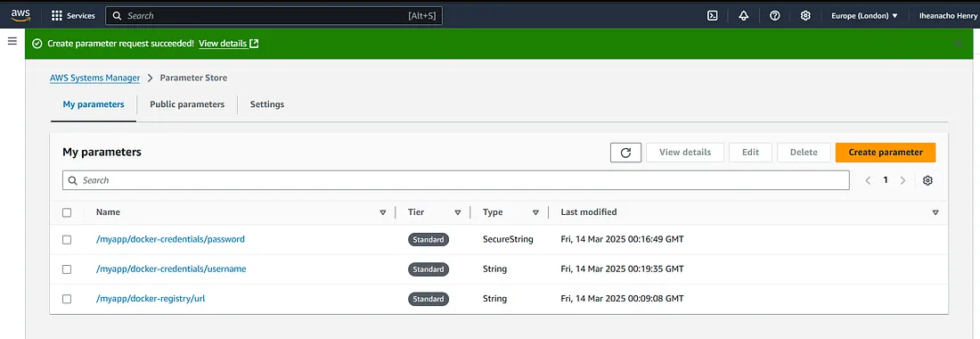Click timestamp Fri, 14 Mar 2025 00:09:08 GMT
Screen dimensions: 980x339
pyautogui.click(x=623, y=298)
